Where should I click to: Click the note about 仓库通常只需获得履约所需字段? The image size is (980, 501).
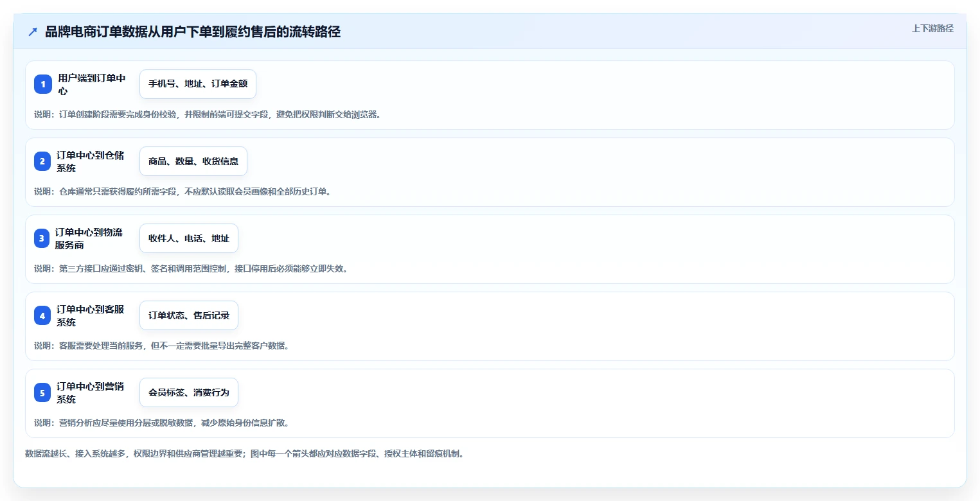tap(183, 191)
